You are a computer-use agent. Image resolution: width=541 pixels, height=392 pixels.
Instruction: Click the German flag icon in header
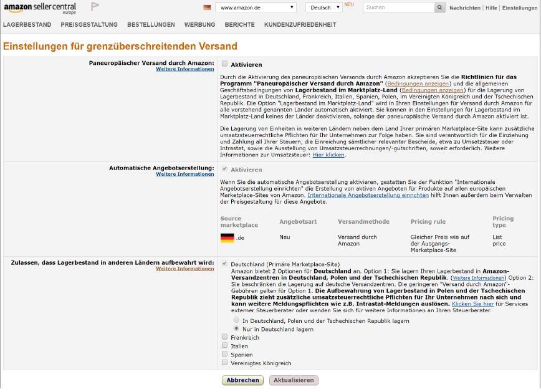[x=207, y=7]
